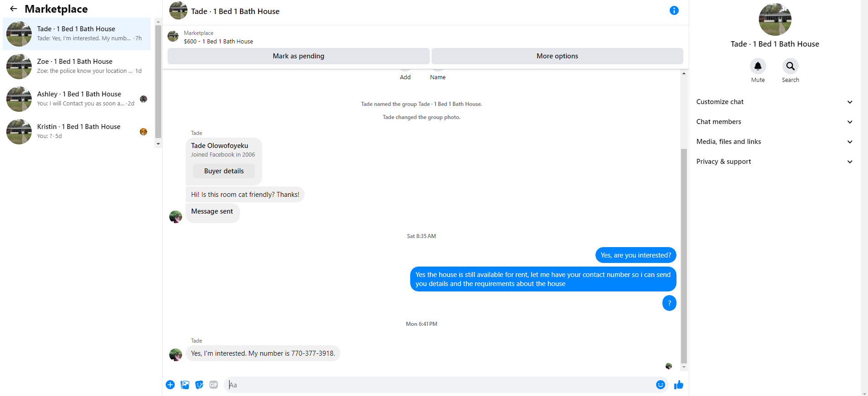Search in conversation with magnifier icon
This screenshot has height=396, width=868.
click(x=790, y=66)
